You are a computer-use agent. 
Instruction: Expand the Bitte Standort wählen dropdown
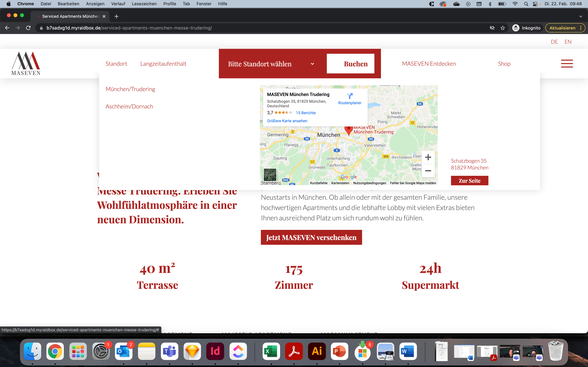click(x=271, y=64)
